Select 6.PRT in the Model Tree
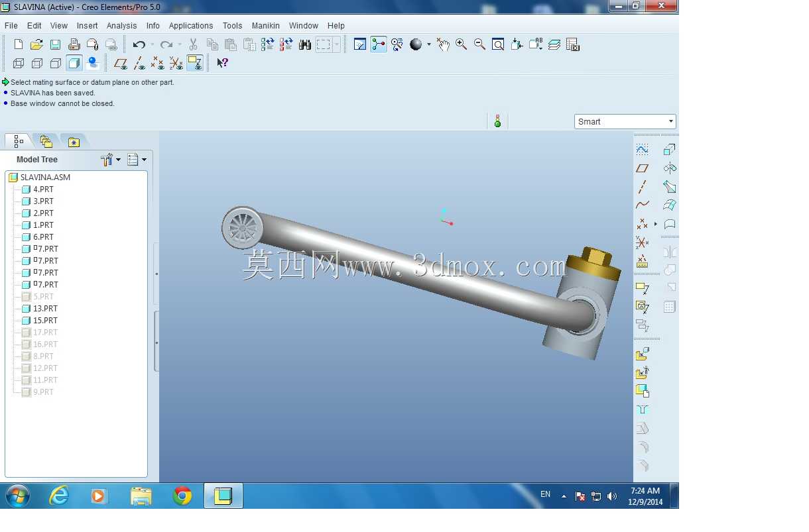Image resolution: width=809 pixels, height=532 pixels. coord(43,237)
